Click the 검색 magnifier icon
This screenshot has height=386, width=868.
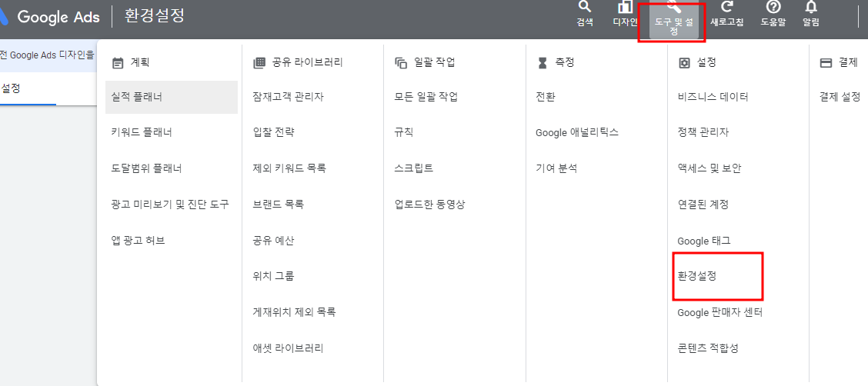click(585, 7)
